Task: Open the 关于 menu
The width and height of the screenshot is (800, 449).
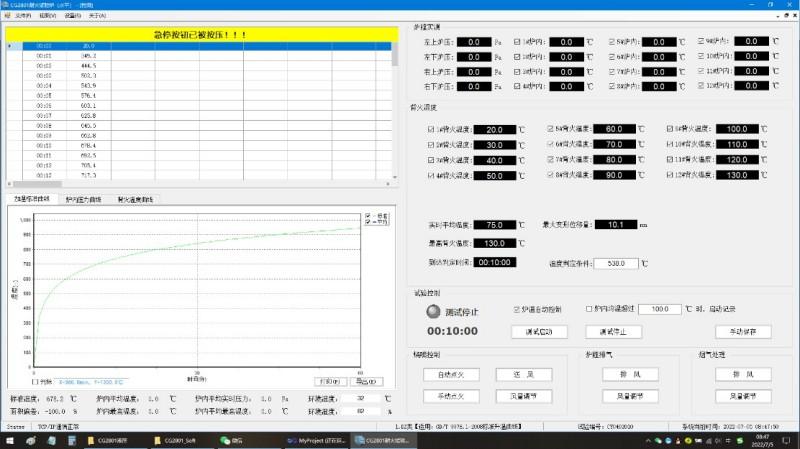Action: point(97,16)
